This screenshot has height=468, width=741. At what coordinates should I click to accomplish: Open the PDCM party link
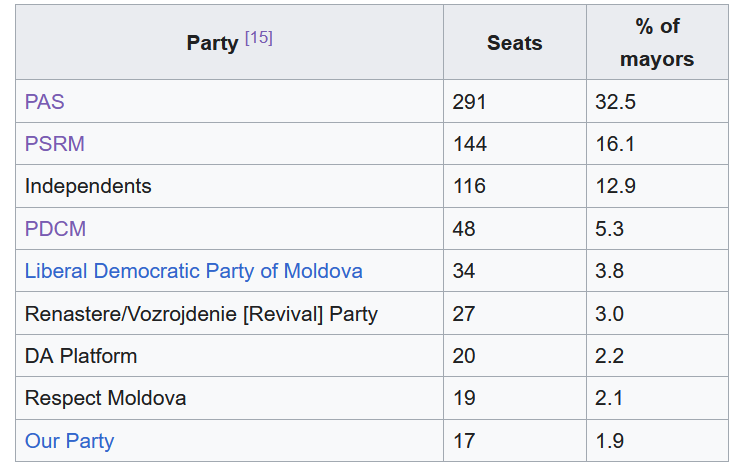[x=55, y=229]
